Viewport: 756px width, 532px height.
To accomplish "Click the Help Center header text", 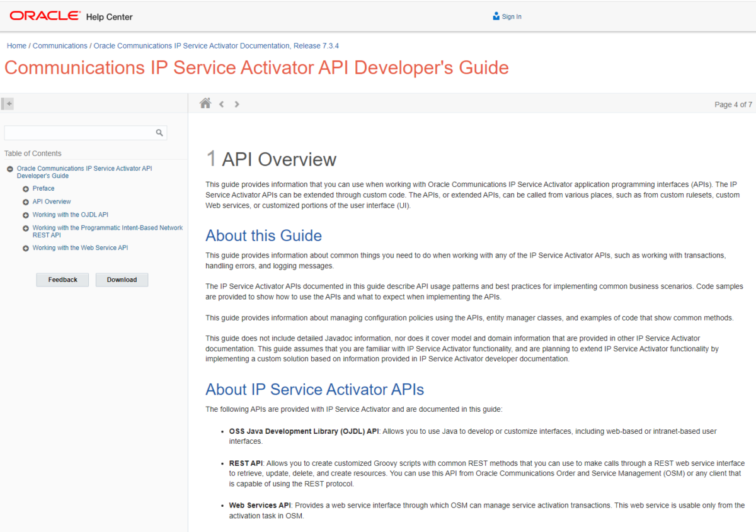I will pos(109,17).
